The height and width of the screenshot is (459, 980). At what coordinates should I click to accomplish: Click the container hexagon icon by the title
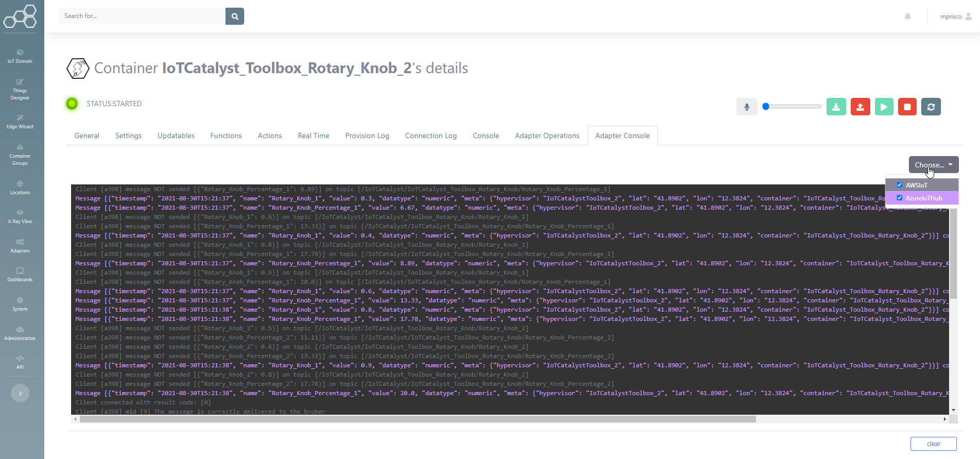[78, 68]
